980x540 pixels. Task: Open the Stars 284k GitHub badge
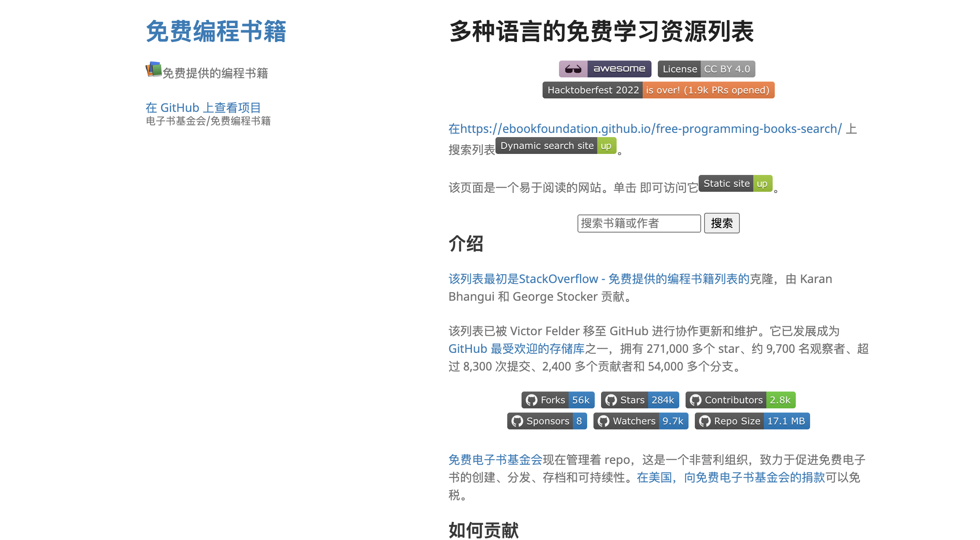(640, 400)
